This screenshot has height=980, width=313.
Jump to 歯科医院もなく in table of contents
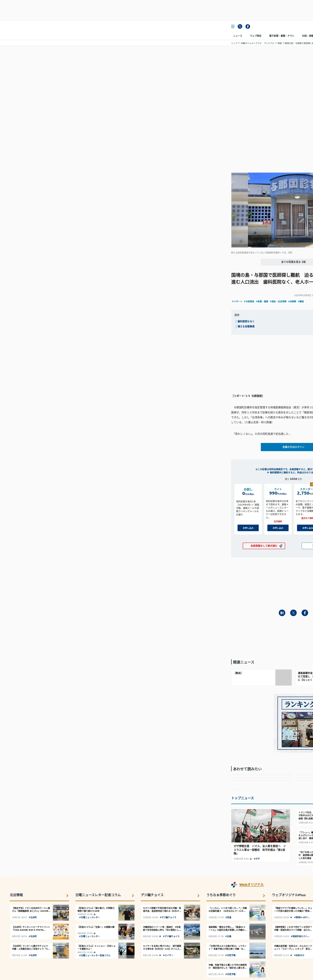pos(246,321)
